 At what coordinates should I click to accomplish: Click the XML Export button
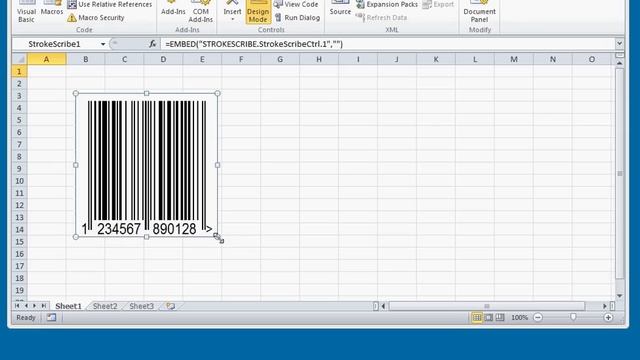438,4
